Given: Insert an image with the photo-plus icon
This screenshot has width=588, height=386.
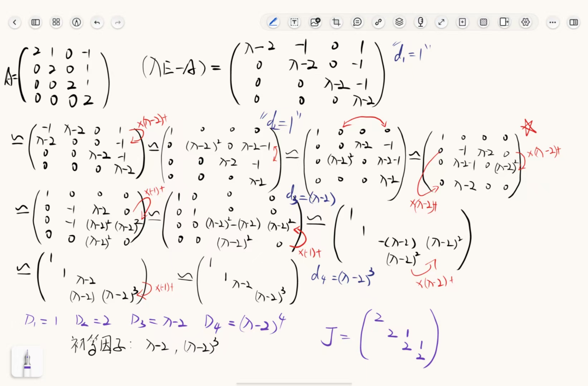Looking at the screenshot, I should 315,22.
